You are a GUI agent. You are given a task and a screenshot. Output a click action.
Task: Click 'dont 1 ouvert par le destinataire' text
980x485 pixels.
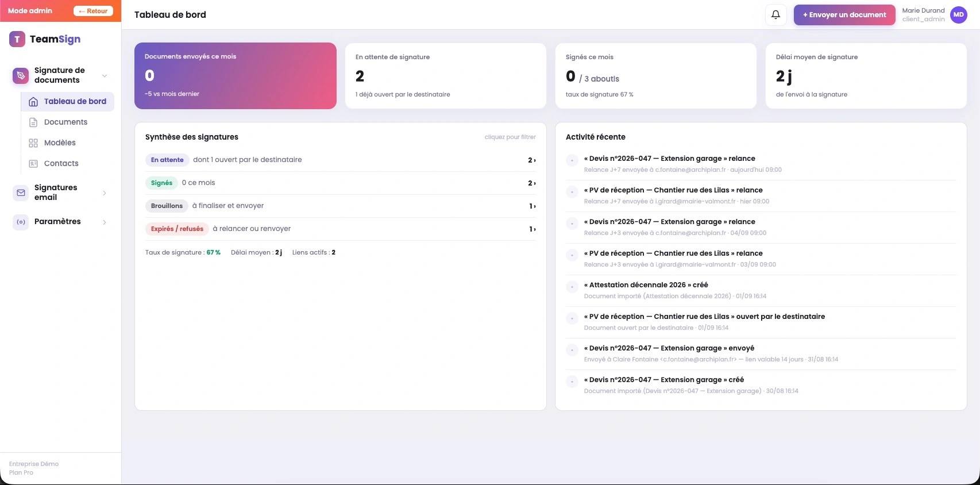[x=248, y=160]
